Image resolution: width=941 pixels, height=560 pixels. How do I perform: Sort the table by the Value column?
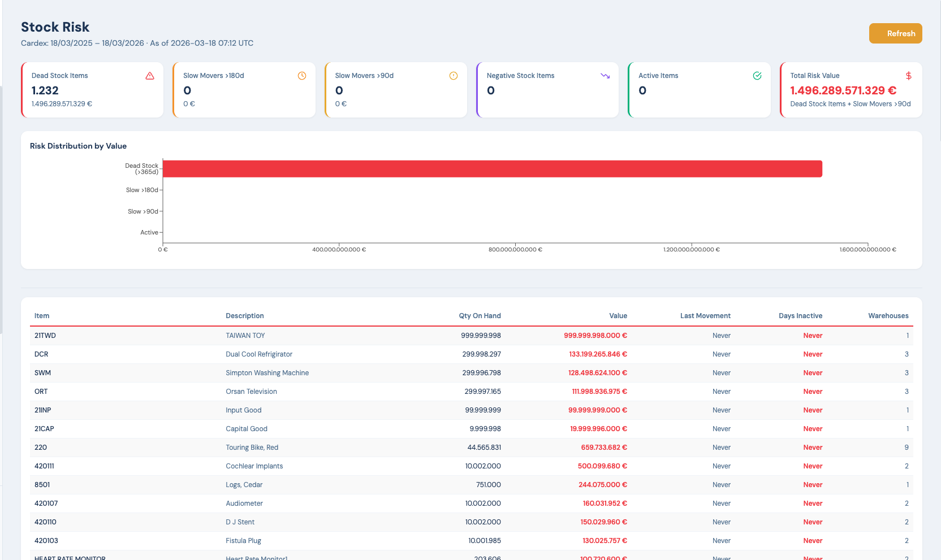(x=618, y=315)
